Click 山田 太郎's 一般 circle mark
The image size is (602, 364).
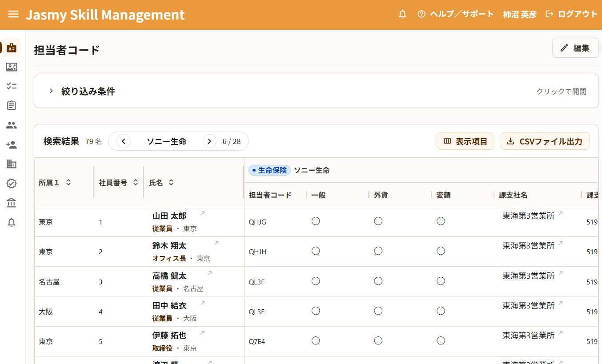point(316,221)
